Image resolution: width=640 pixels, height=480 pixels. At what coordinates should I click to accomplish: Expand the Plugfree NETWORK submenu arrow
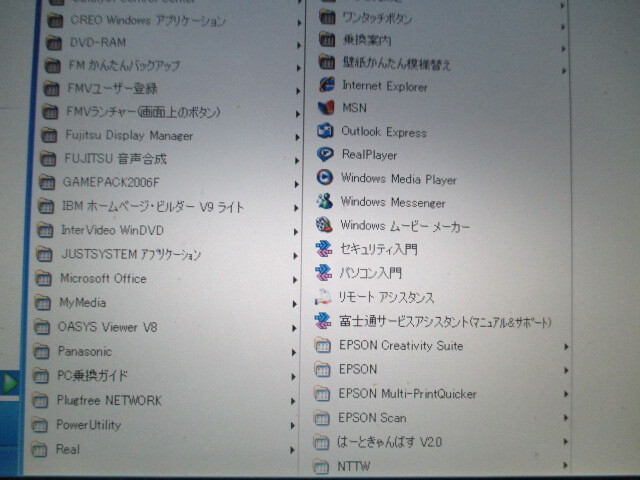point(293,401)
